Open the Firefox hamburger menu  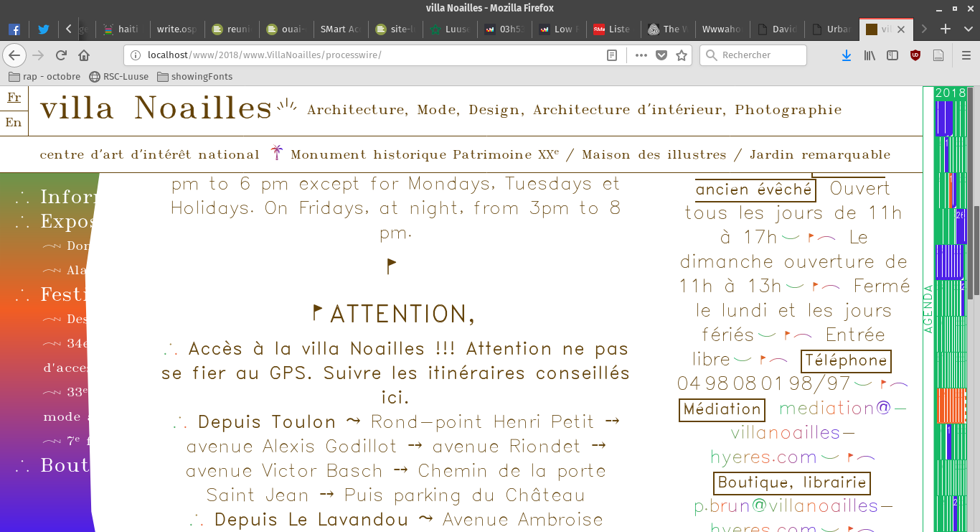[966, 55]
